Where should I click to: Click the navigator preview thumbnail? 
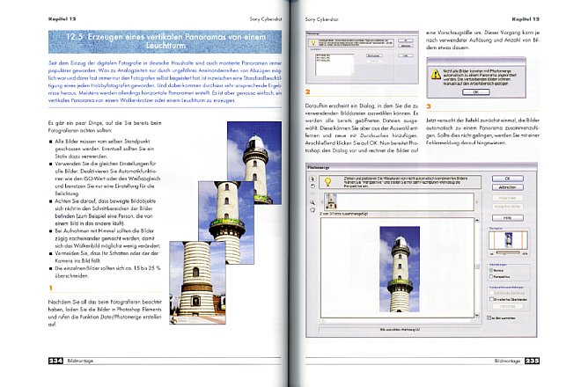click(508, 240)
